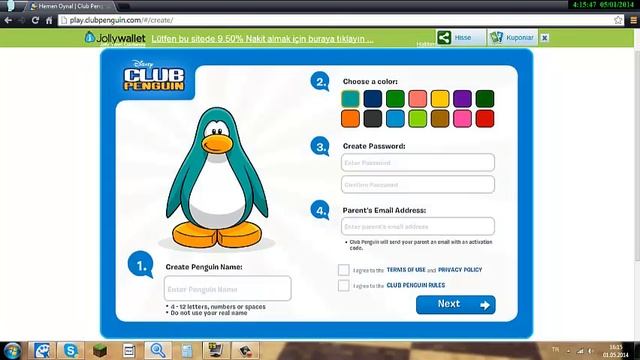
Task: Open the Chrome menu icon
Action: pyautogui.click(x=633, y=20)
